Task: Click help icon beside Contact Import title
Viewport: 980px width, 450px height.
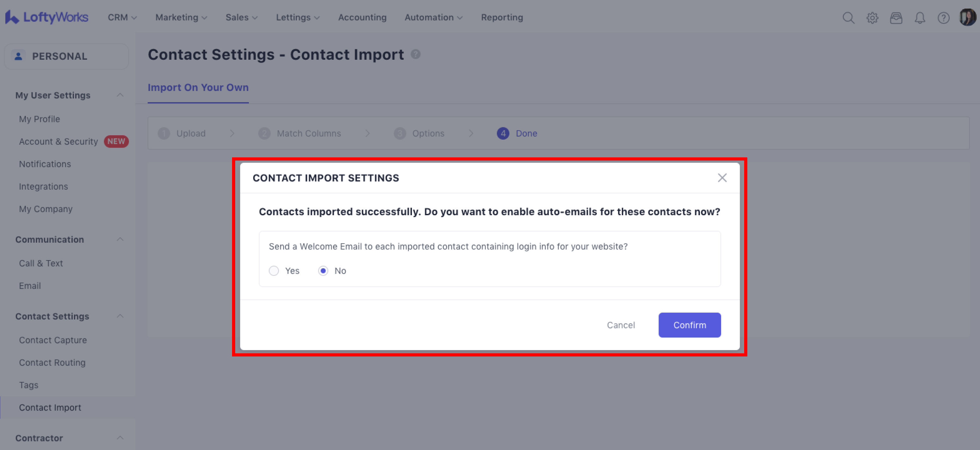Action: [x=415, y=54]
